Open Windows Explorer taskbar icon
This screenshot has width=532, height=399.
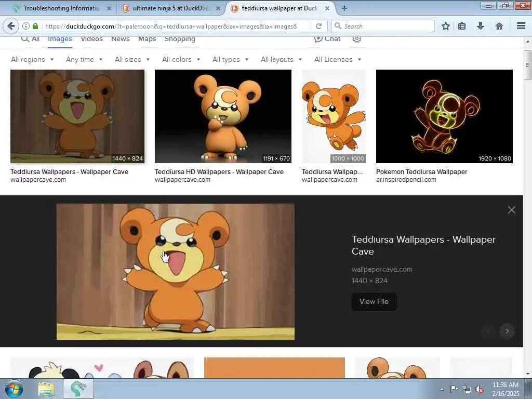[46, 389]
